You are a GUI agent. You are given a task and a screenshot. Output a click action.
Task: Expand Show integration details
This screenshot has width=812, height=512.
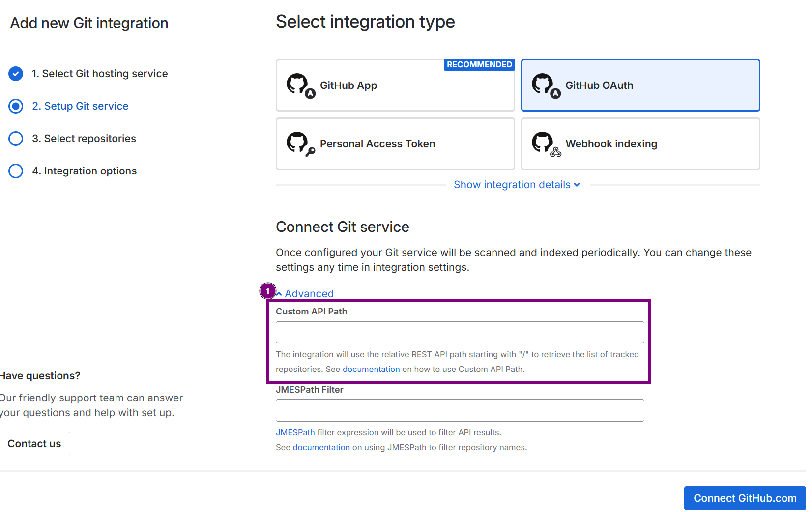coord(512,185)
